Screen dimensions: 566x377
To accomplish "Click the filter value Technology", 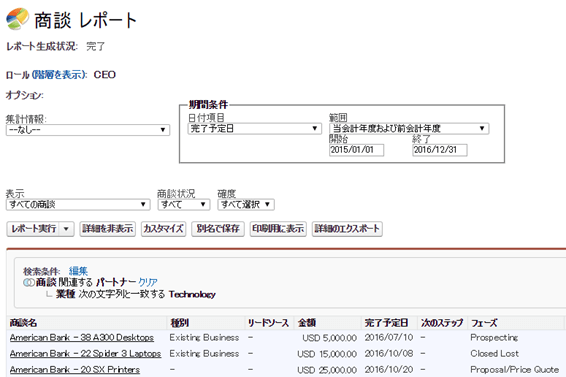I will click(192, 294).
